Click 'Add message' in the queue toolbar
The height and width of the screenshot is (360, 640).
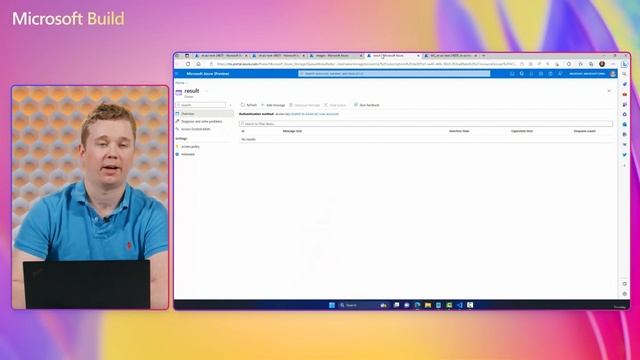pos(273,105)
